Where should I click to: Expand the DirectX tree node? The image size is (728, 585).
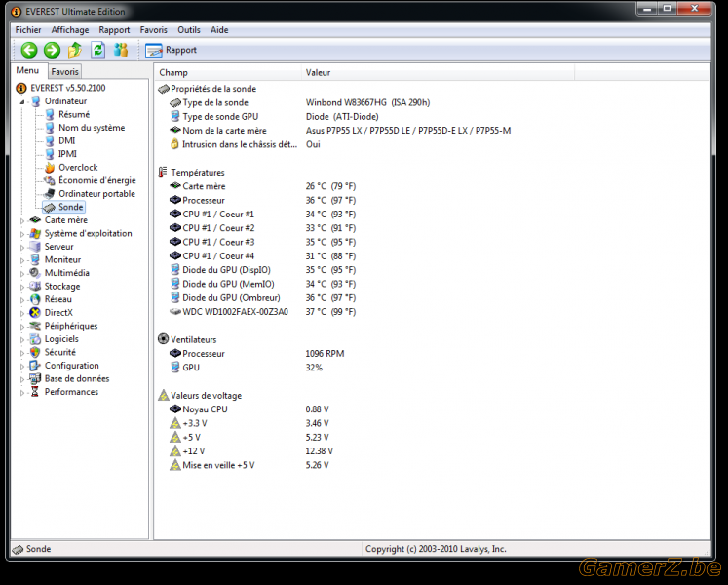click(21, 314)
